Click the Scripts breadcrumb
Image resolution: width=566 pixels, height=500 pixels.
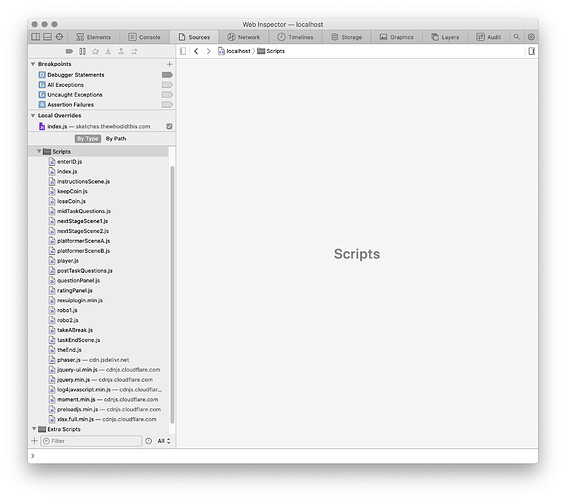pos(271,51)
